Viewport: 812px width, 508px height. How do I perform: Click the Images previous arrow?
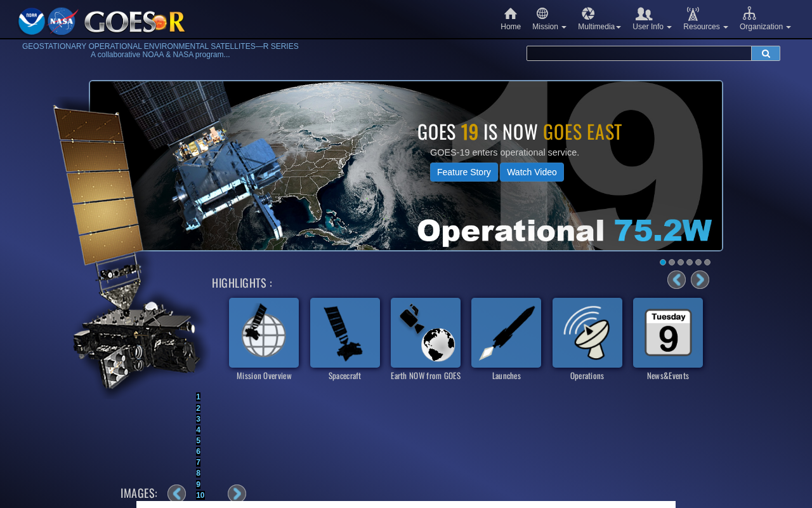[176, 493]
